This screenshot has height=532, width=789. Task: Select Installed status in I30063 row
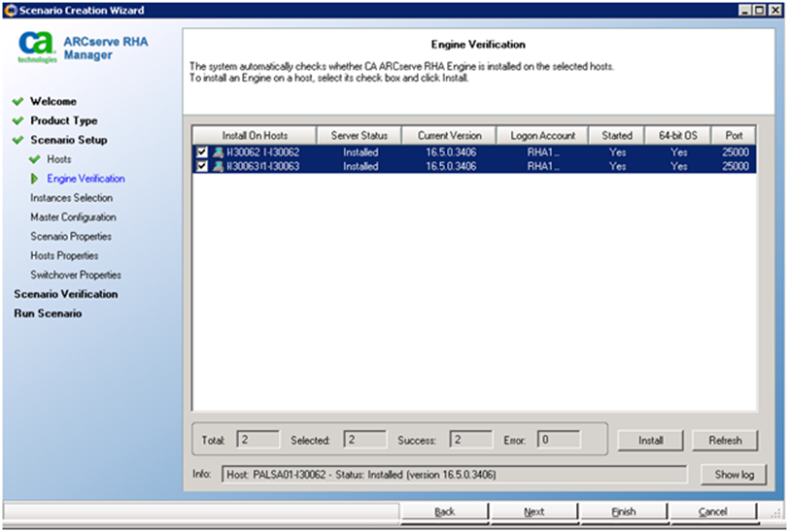tap(360, 166)
